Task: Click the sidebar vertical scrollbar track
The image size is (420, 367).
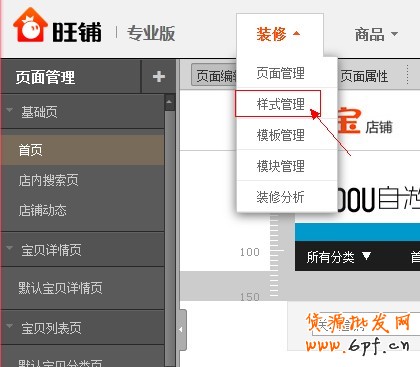Action: pyautogui.click(x=170, y=237)
